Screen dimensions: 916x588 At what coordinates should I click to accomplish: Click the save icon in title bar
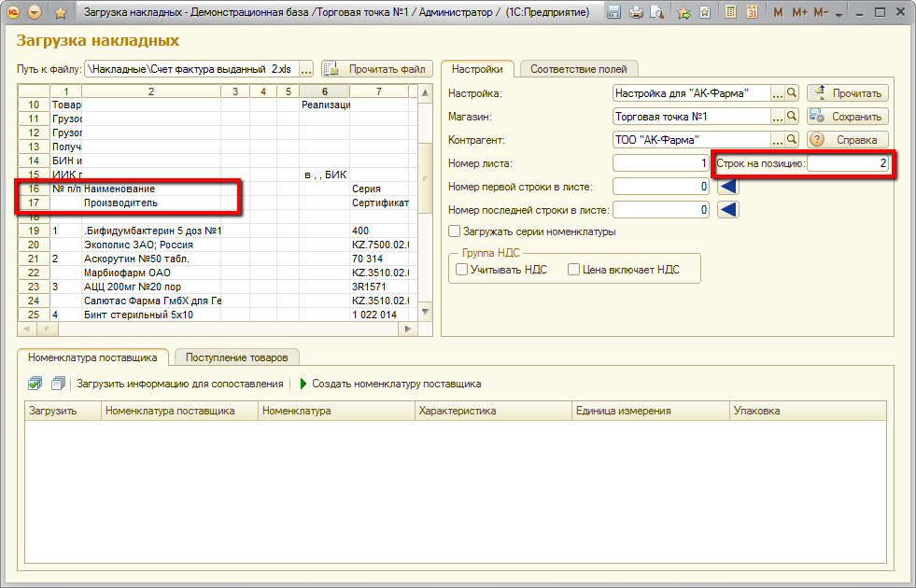point(614,13)
